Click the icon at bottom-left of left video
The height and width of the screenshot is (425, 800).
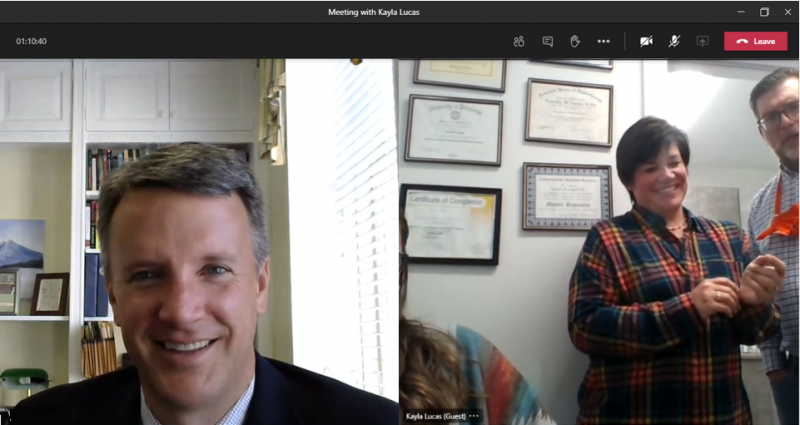pos(4,417)
